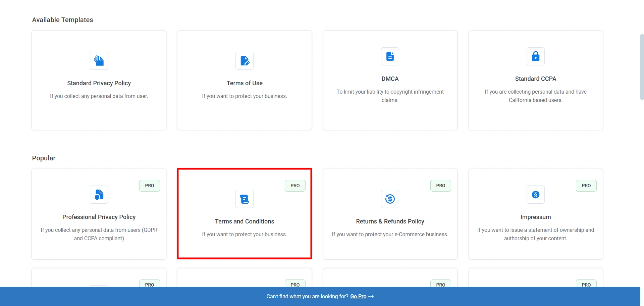644x306 pixels.
Task: Open the Returns & Refunds Policy title
Action: click(x=390, y=221)
